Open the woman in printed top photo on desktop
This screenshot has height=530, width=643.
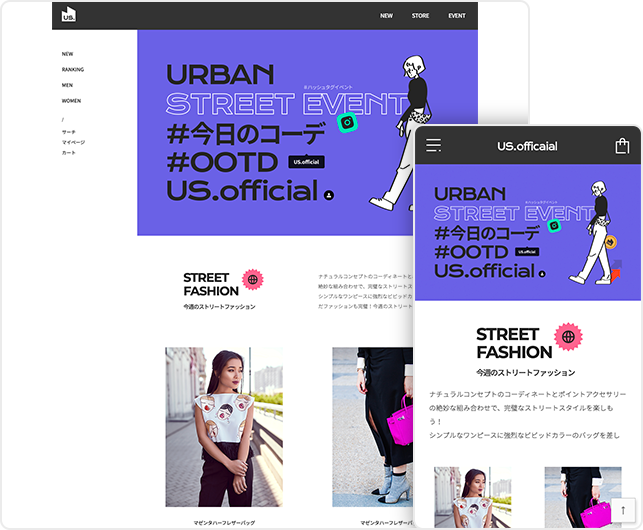coord(224,427)
